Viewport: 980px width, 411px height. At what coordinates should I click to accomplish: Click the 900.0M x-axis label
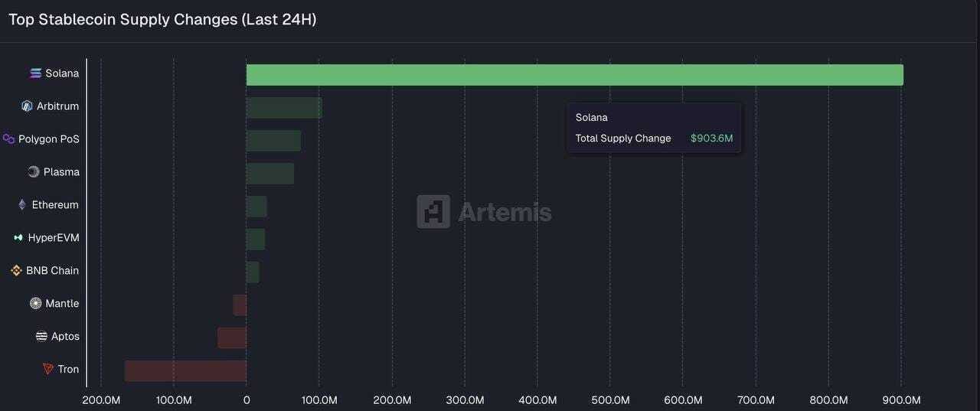click(x=901, y=400)
